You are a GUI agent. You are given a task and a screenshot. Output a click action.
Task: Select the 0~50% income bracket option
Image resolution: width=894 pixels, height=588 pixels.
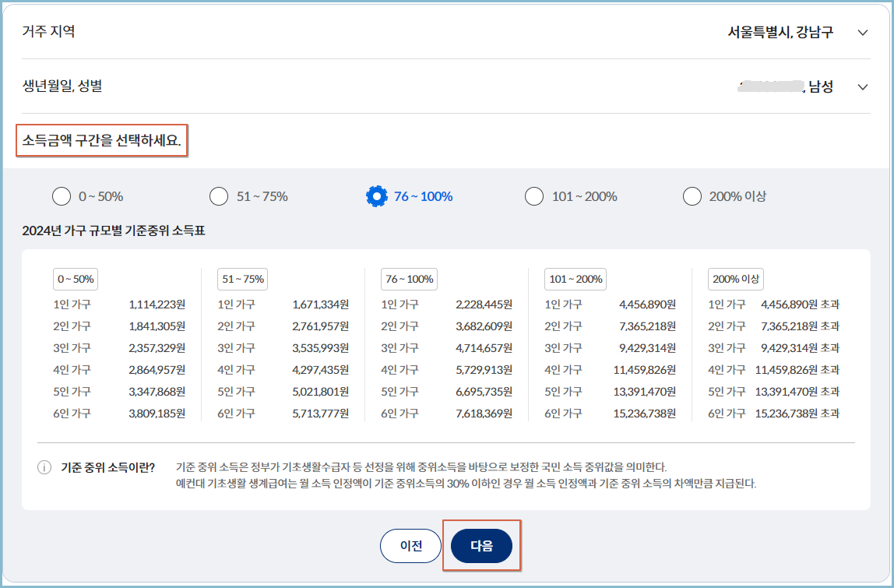(x=62, y=196)
